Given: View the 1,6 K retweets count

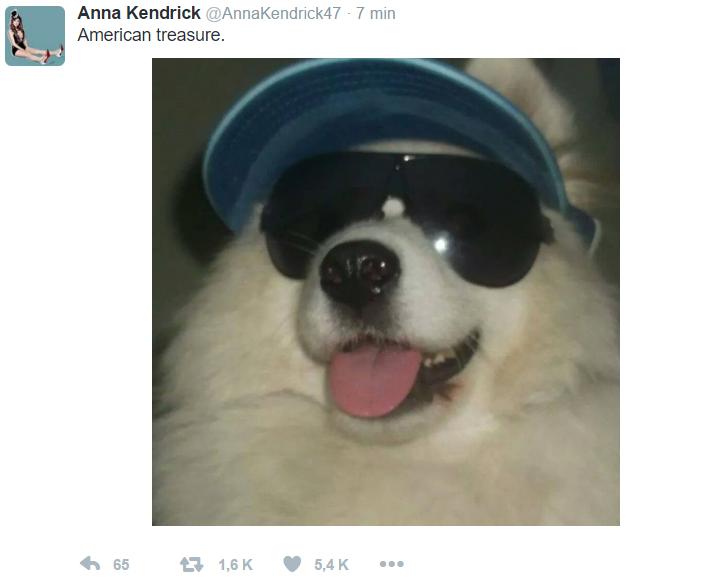Looking at the screenshot, I should [236, 565].
